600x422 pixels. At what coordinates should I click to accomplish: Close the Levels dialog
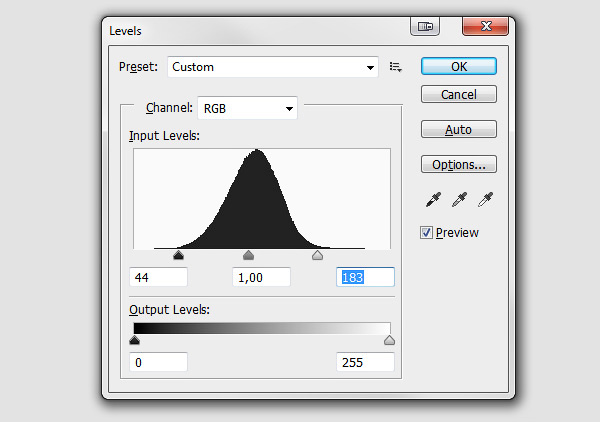click(x=486, y=26)
